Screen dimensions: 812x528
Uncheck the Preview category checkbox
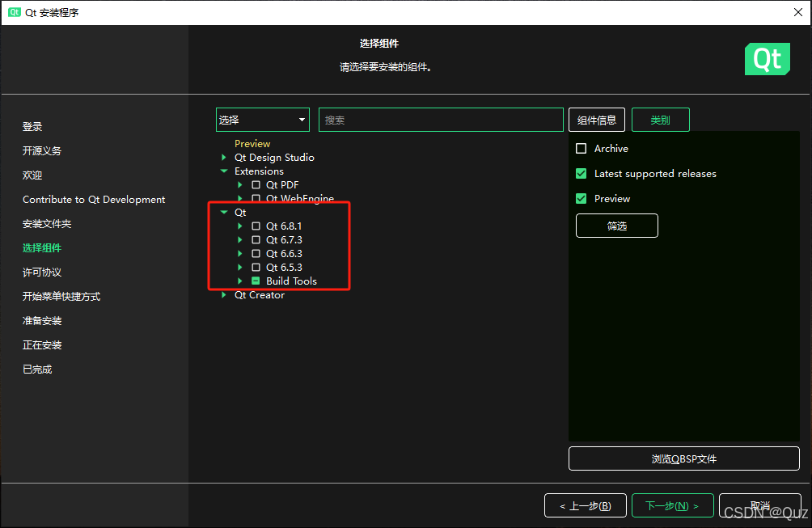581,198
